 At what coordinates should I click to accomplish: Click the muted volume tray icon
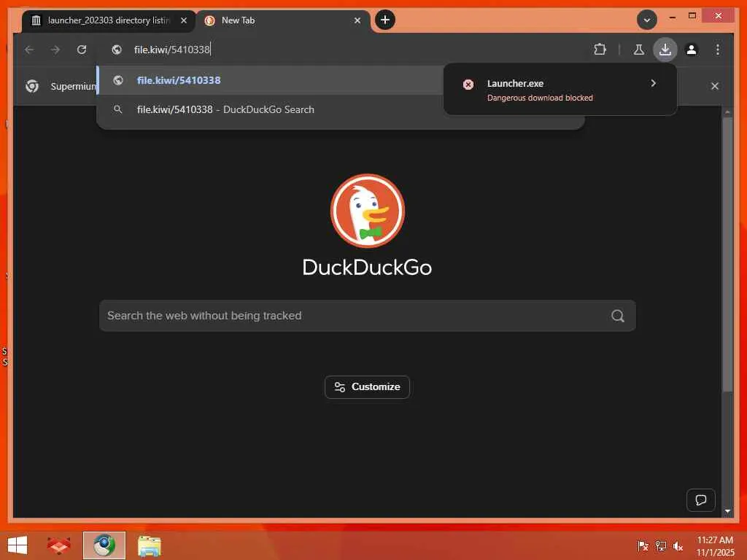click(x=678, y=545)
